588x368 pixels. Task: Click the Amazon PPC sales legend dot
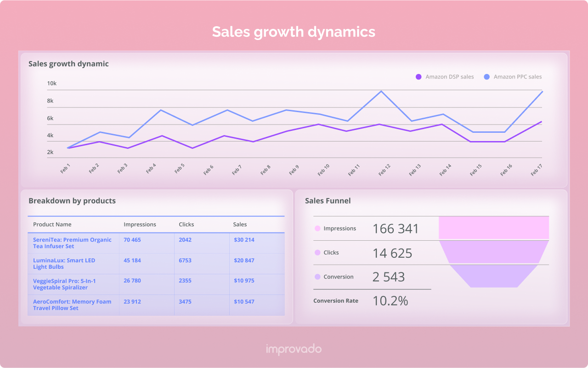pos(487,77)
